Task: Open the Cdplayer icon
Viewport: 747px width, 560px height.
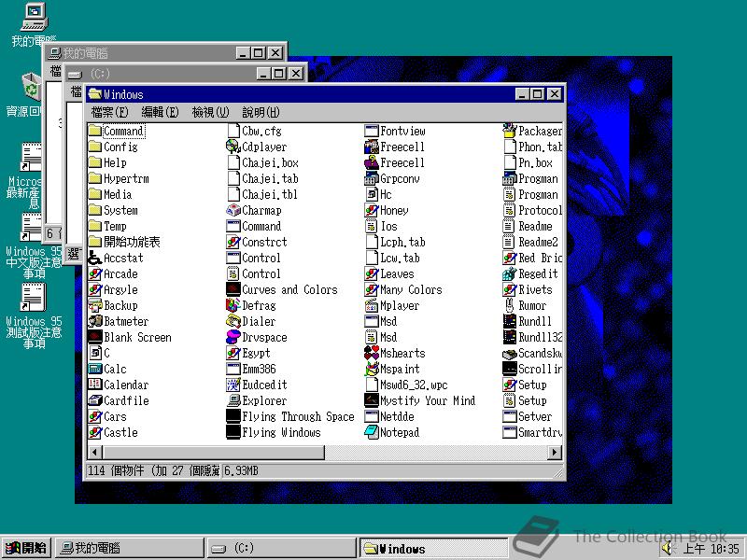Action: (233, 147)
